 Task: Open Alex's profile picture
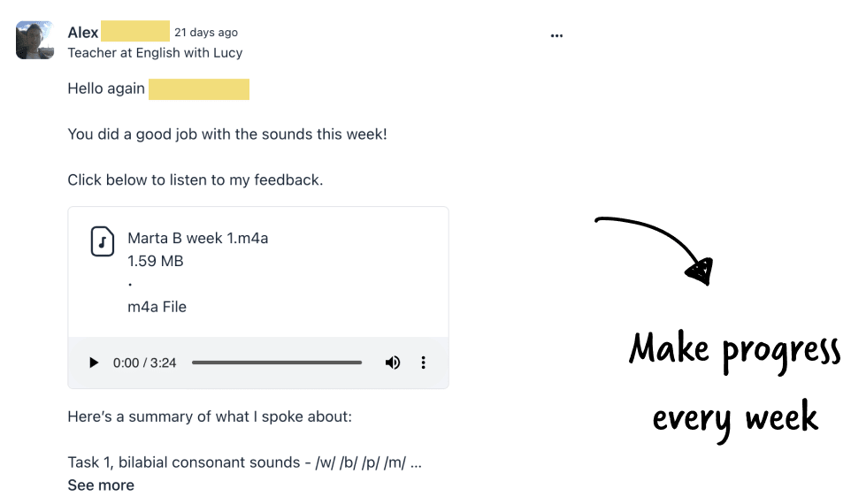click(35, 41)
